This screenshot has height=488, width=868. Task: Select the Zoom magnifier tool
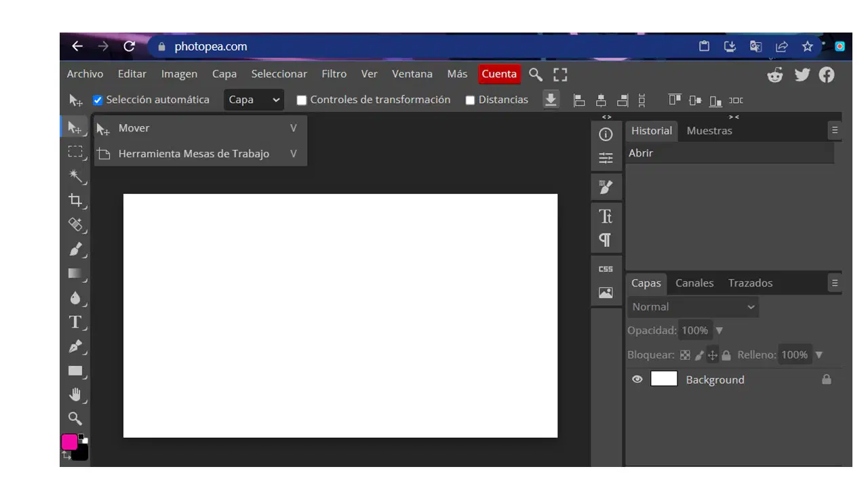click(75, 418)
